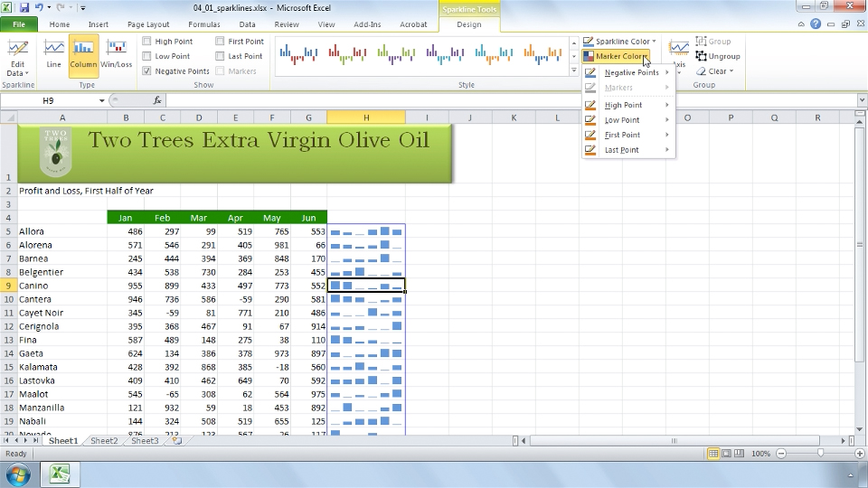This screenshot has width=868, height=488.
Task: Enable Last Point checkbox
Action: (220, 56)
